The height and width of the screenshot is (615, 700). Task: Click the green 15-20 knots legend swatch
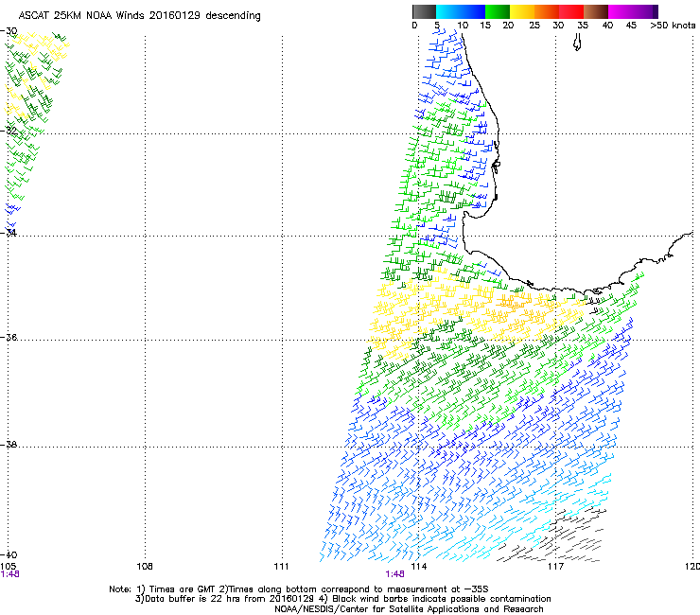pyautogui.click(x=498, y=11)
